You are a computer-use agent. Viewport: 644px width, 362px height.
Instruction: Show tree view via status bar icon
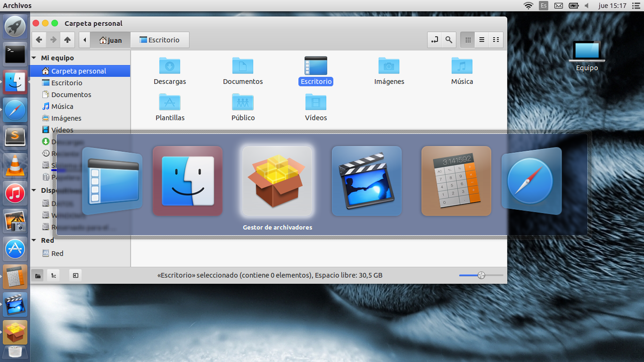[53, 275]
